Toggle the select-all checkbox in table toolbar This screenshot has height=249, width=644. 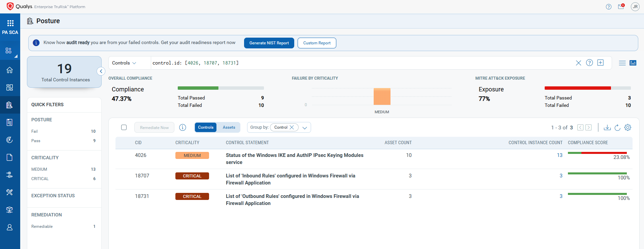124,127
